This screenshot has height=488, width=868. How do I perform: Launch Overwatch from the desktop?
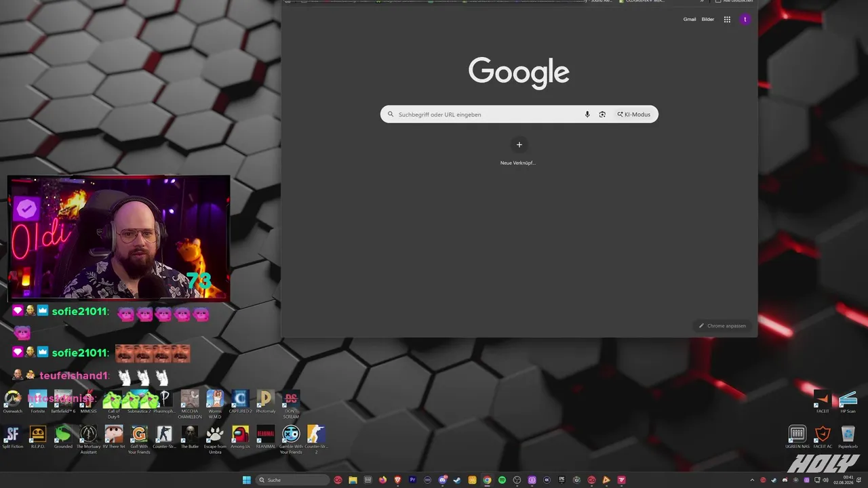click(x=13, y=401)
